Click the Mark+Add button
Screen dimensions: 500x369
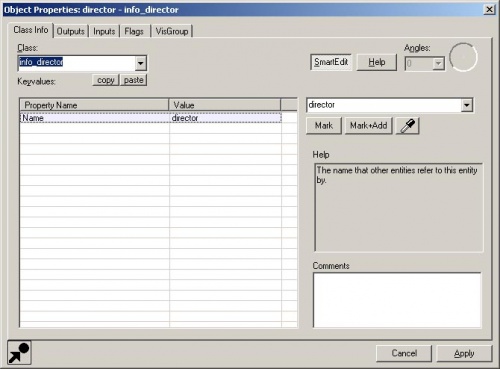click(368, 126)
